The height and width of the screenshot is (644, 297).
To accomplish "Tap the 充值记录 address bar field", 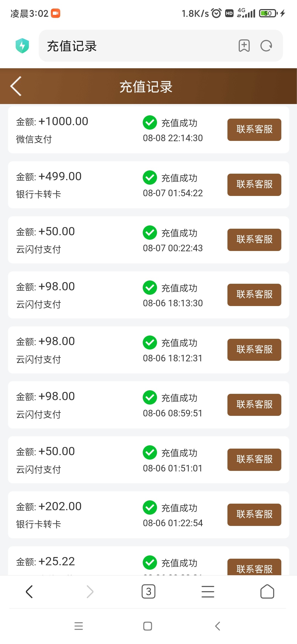I will (137, 46).
